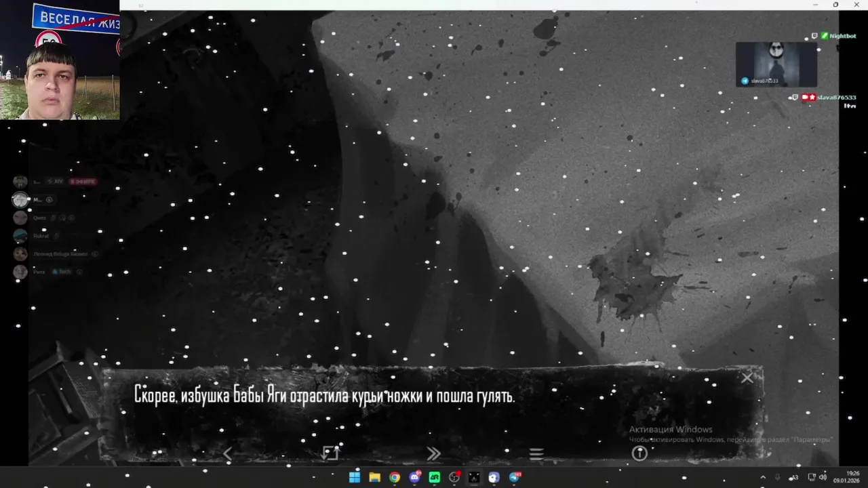Open Telegram from taskbar
This screenshot has width=868, height=488.
pyautogui.click(x=515, y=477)
